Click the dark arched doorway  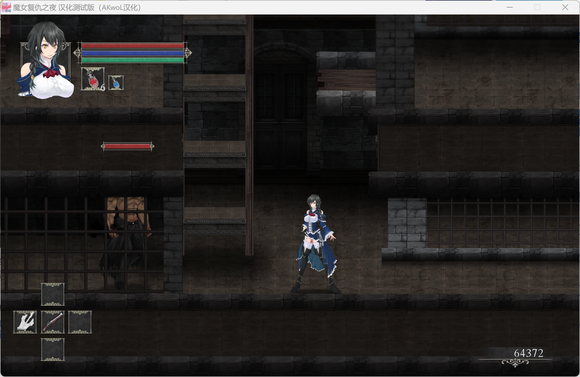tap(282, 107)
